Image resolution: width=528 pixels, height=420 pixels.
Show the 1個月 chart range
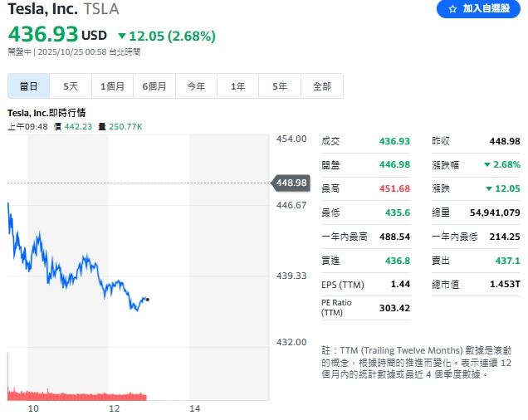click(113, 86)
